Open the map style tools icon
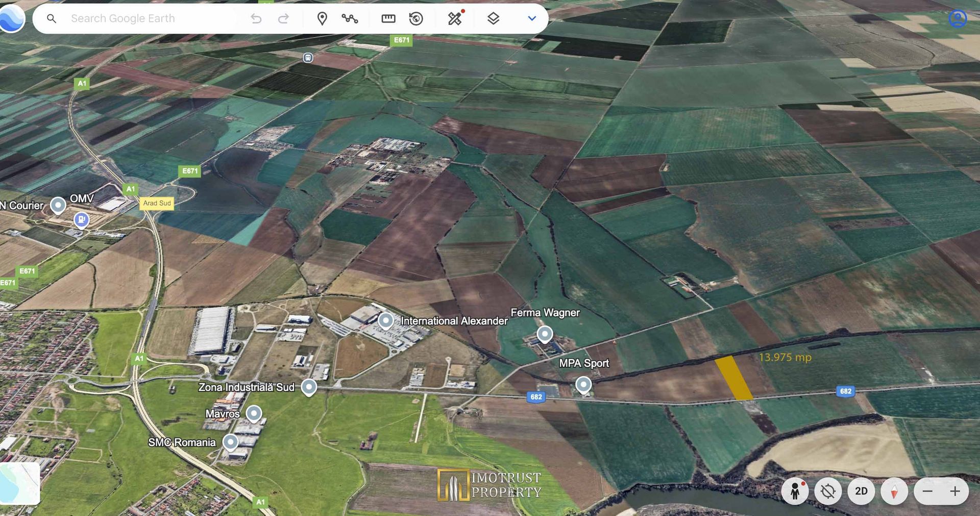Viewport: 980px width, 516px height. tap(455, 19)
